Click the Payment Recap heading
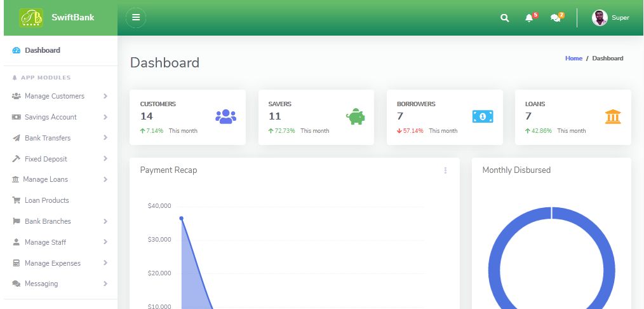This screenshot has height=309, width=644. click(168, 170)
